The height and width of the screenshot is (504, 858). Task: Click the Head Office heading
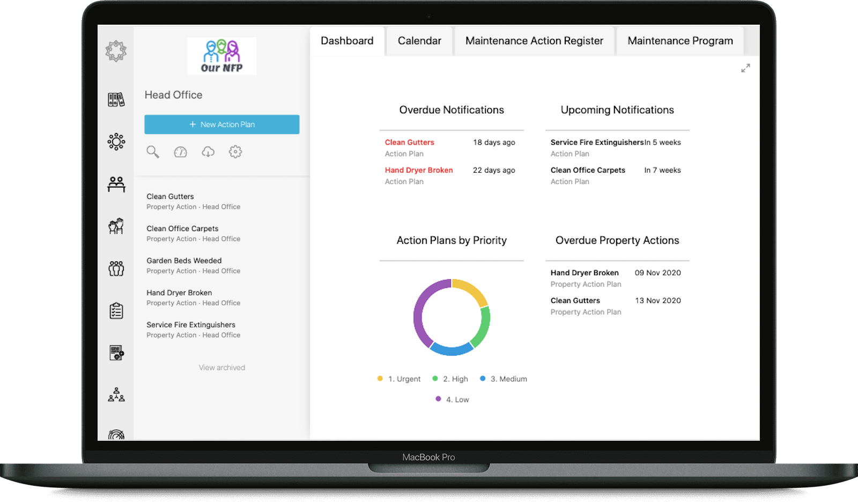point(173,95)
